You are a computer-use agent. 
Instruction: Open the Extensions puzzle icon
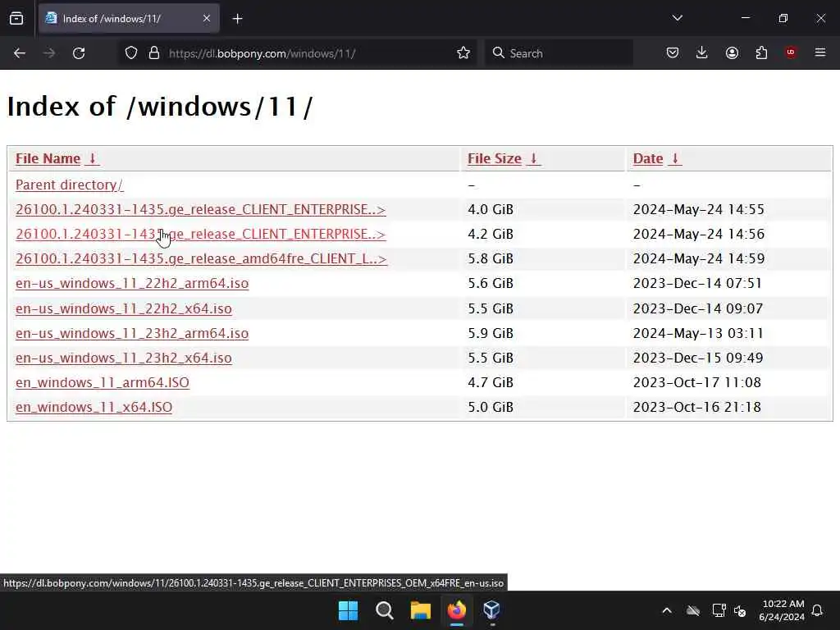click(761, 52)
